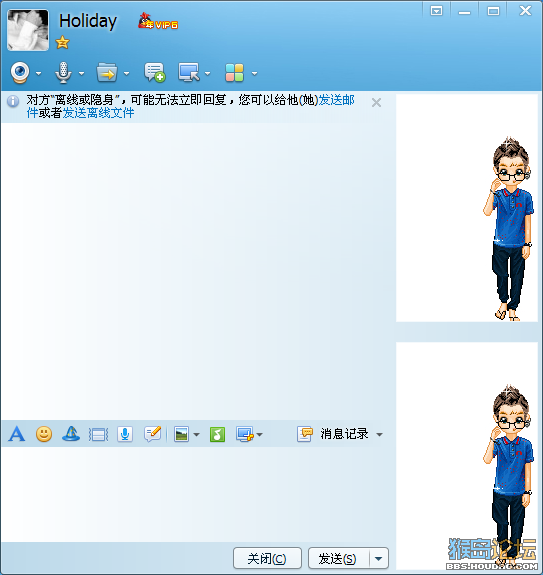
Task: Open magic emoticon wizard hat icon
Action: pos(71,434)
